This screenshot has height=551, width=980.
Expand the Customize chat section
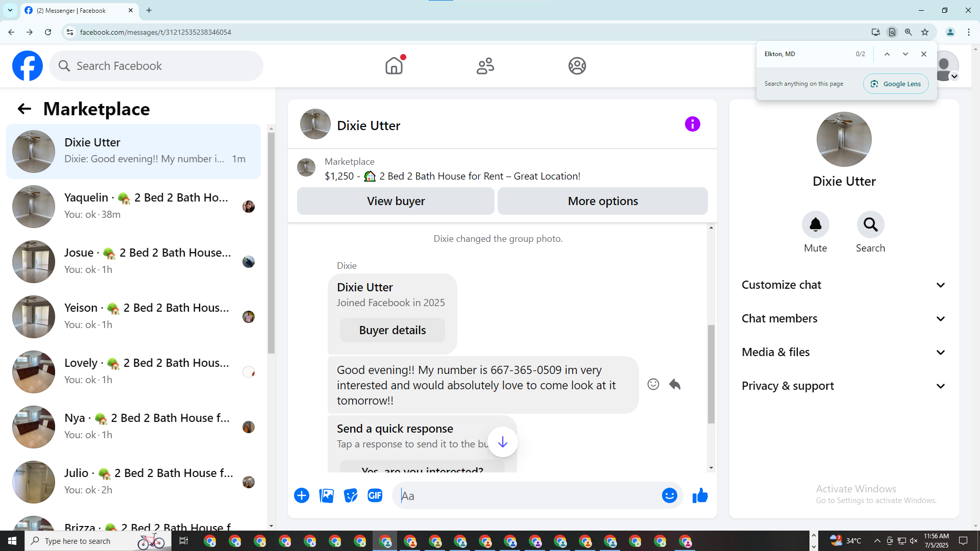(x=844, y=285)
